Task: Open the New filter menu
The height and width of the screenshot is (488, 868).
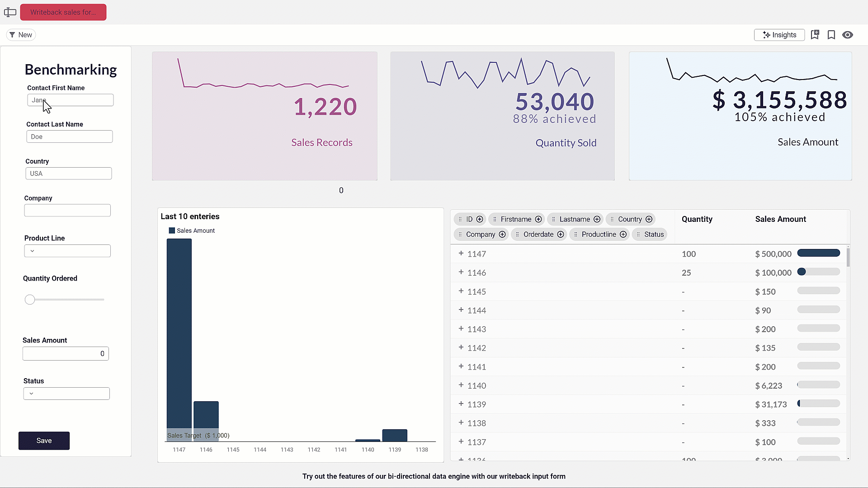Action: (21, 35)
